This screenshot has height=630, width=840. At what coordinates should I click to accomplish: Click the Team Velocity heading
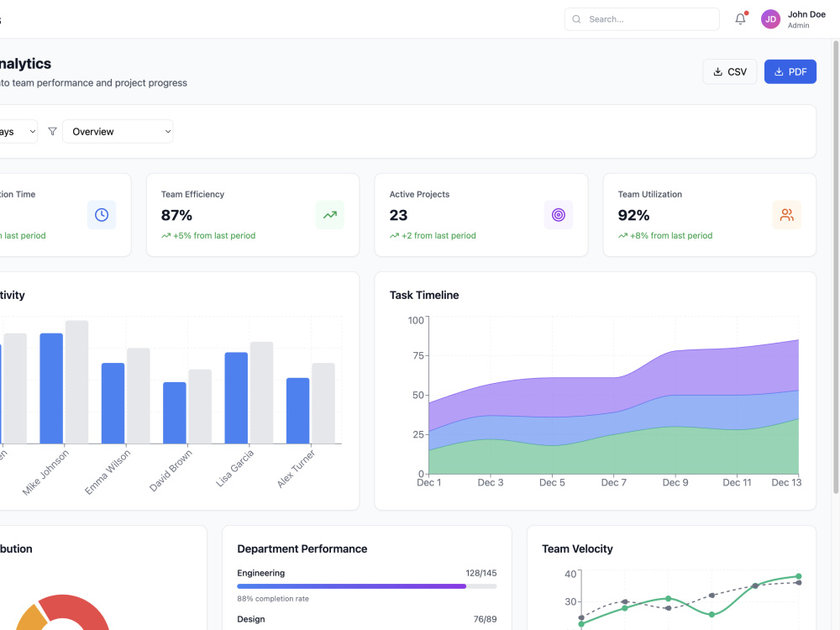[577, 549]
